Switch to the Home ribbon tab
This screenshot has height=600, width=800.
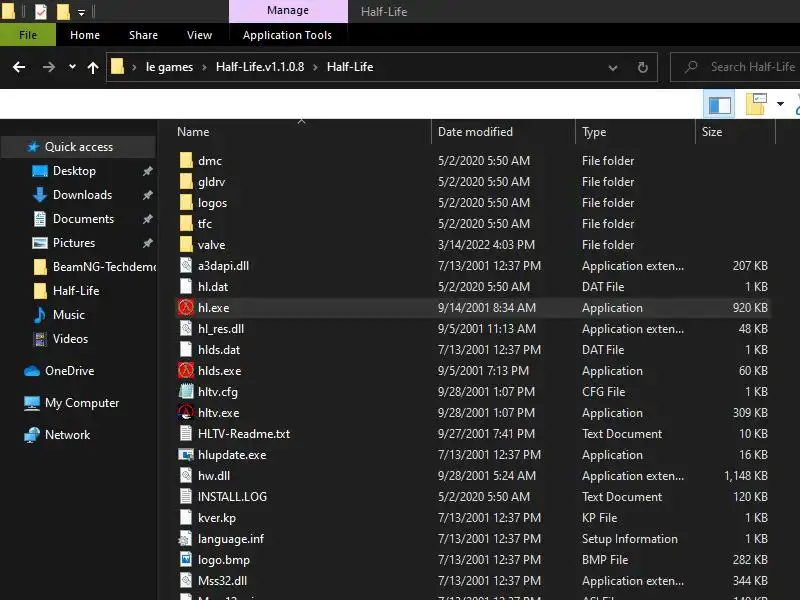click(x=85, y=35)
